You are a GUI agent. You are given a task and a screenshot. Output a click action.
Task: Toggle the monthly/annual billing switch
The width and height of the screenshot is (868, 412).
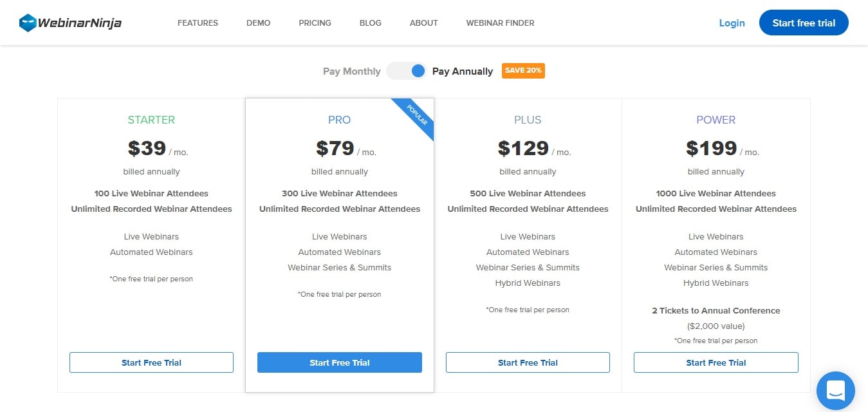407,71
